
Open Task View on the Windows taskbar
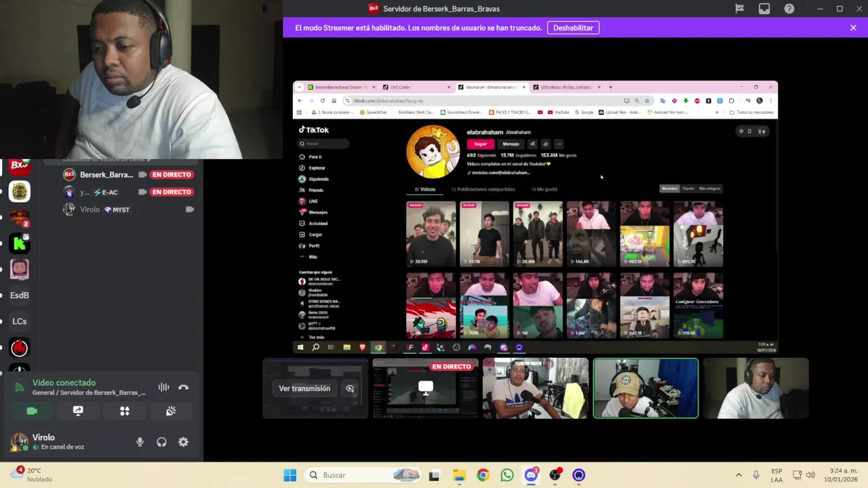click(x=434, y=475)
